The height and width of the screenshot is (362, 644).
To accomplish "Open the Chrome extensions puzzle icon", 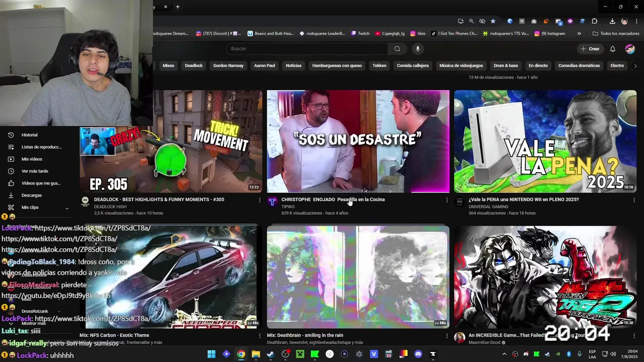I will pos(595,21).
